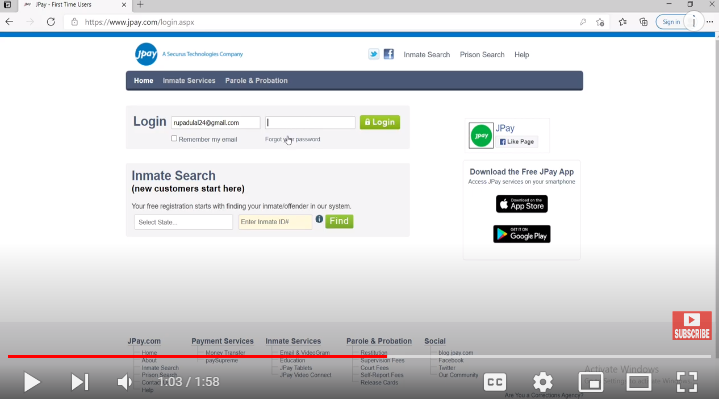Click the green Find button
Viewport: 719px width, 399px height.
(339, 221)
